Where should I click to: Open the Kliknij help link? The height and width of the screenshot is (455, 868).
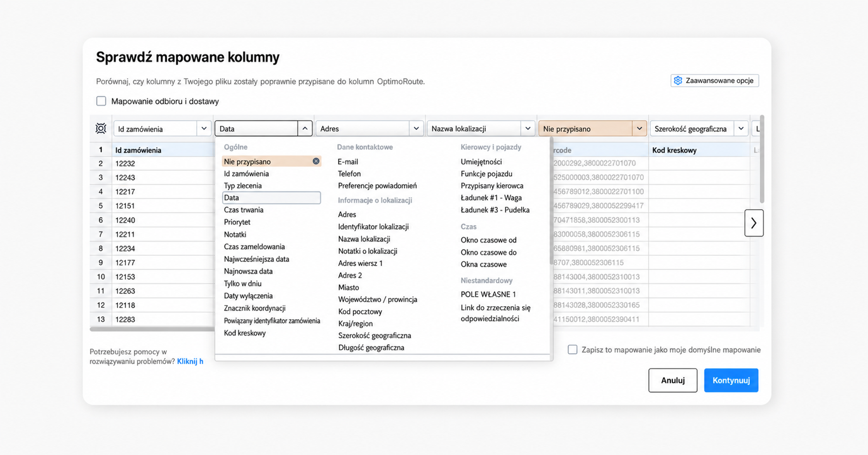pos(190,361)
